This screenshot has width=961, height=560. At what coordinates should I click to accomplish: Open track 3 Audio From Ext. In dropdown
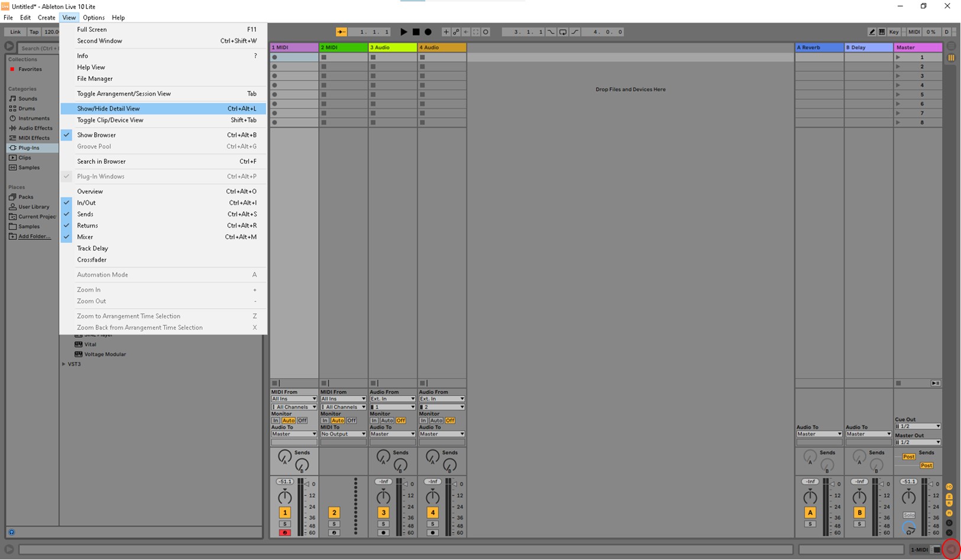tap(392, 399)
